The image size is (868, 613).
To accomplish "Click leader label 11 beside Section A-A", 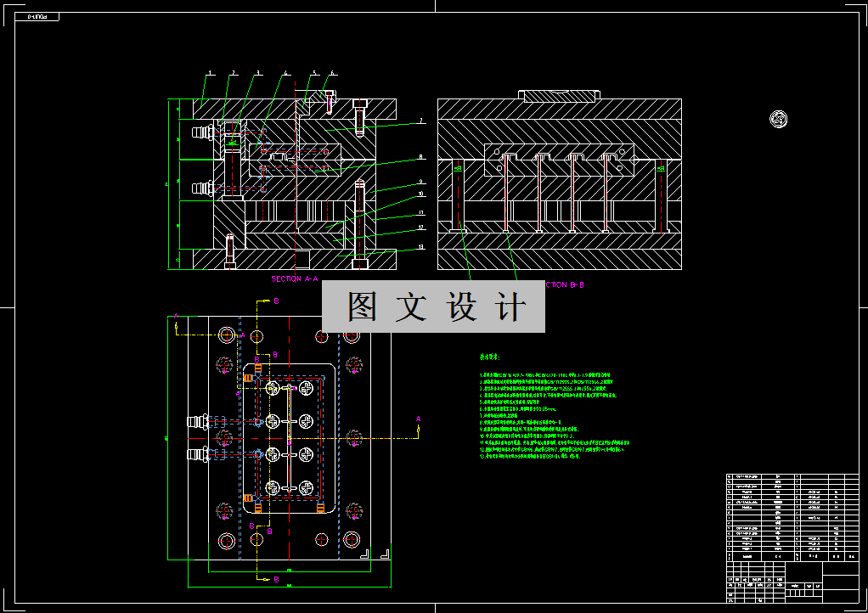I will [420, 212].
